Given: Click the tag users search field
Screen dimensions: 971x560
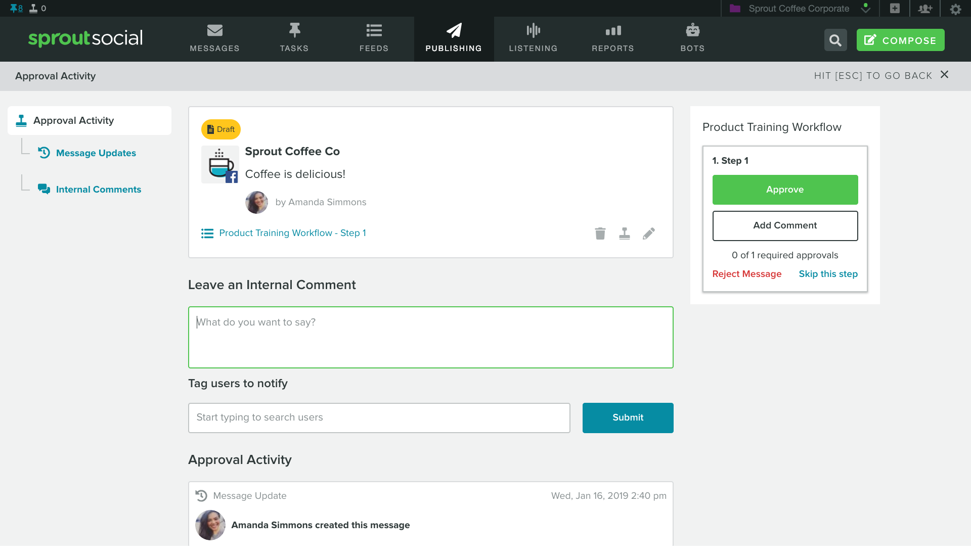Looking at the screenshot, I should pyautogui.click(x=379, y=418).
